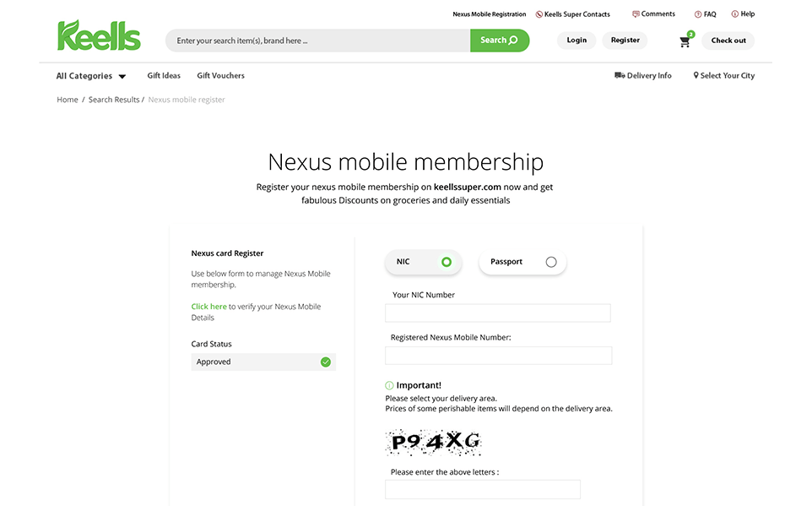Click the Your NIC Number field

point(497,313)
